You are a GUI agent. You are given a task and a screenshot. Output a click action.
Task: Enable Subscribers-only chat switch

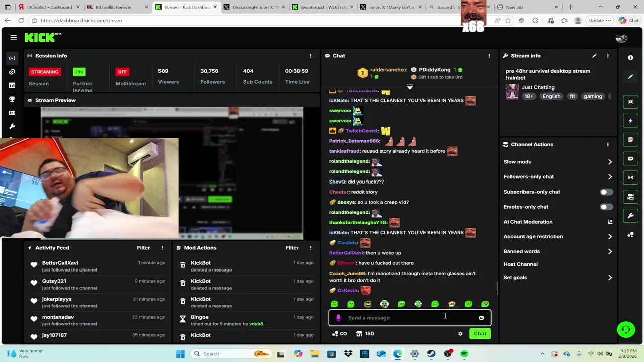(x=606, y=192)
